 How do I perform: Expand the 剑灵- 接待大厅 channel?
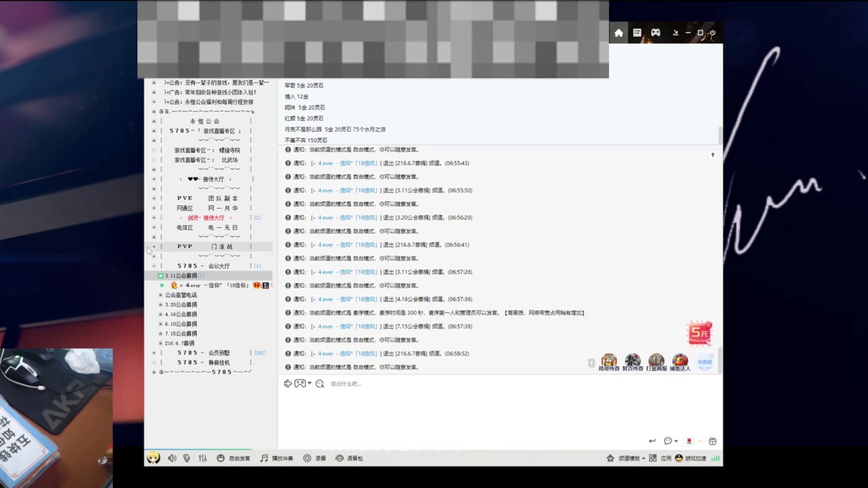pos(154,218)
